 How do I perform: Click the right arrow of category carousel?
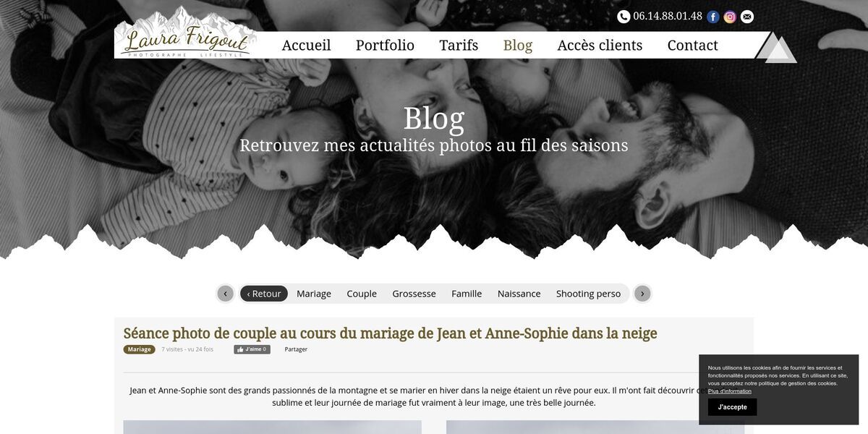click(642, 294)
